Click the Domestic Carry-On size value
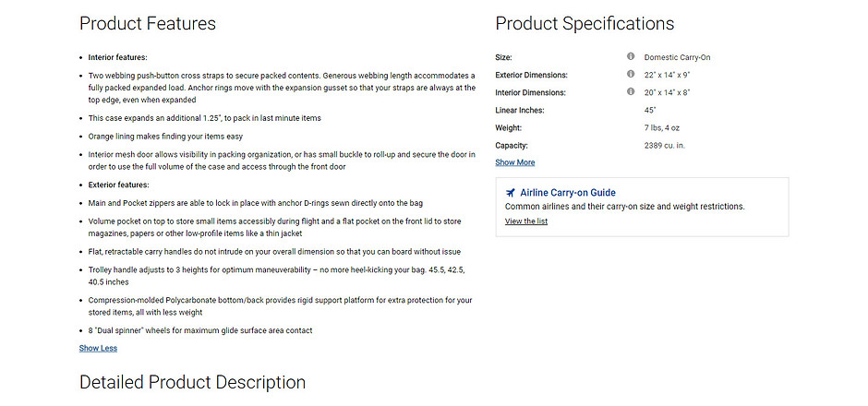 677,57
